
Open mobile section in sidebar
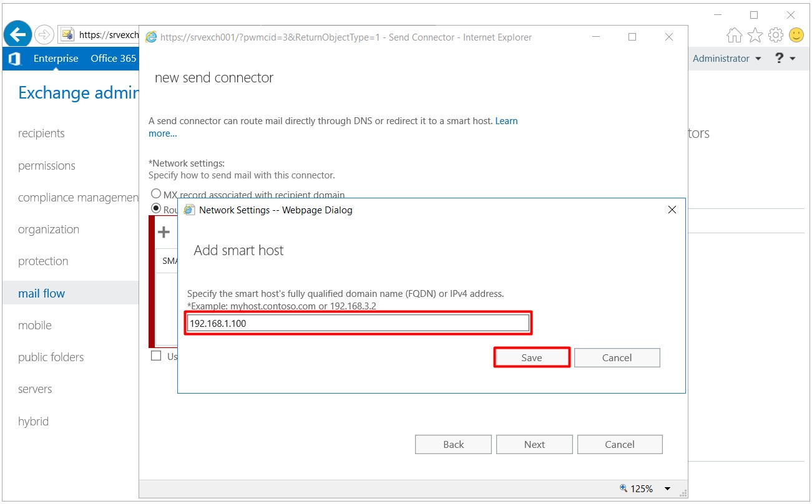(x=35, y=326)
